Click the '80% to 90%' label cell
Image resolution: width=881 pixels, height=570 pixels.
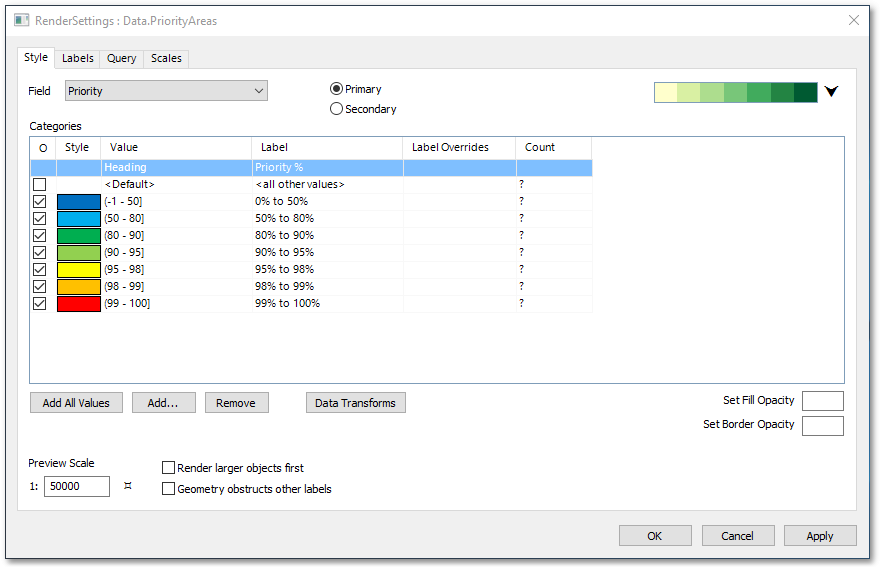(328, 236)
